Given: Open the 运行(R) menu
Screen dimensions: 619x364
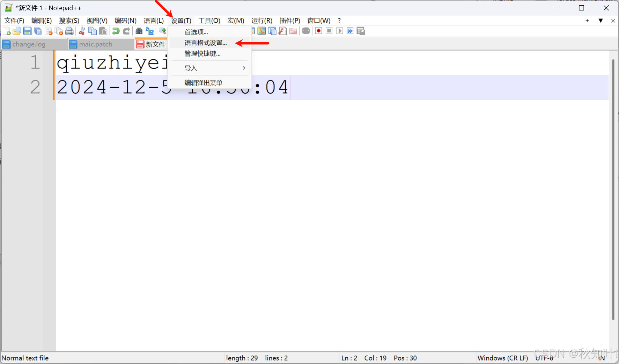Looking at the screenshot, I should click(x=262, y=21).
